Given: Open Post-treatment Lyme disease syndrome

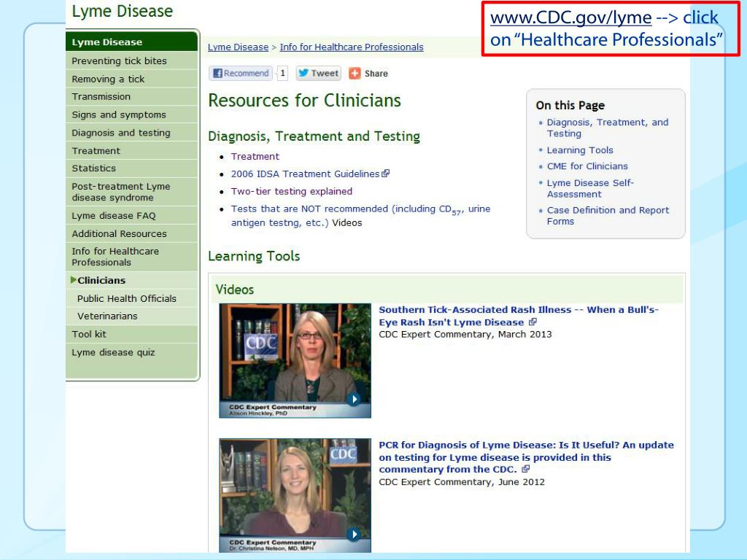Looking at the screenshot, I should click(x=131, y=192).
